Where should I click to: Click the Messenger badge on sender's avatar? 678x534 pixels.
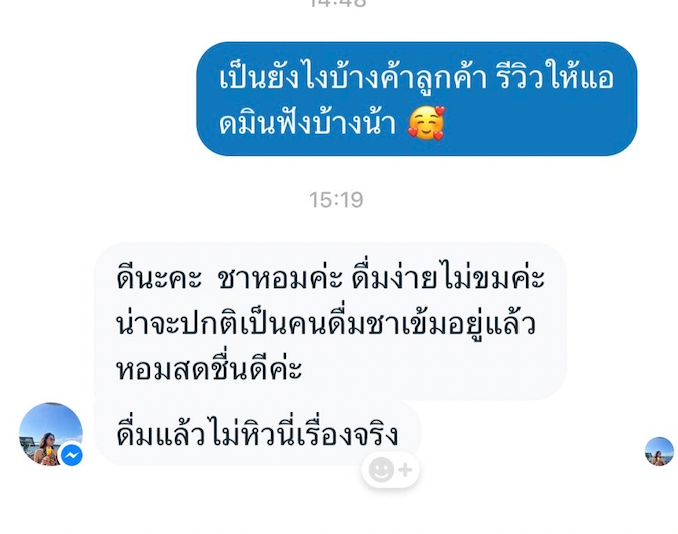click(72, 455)
